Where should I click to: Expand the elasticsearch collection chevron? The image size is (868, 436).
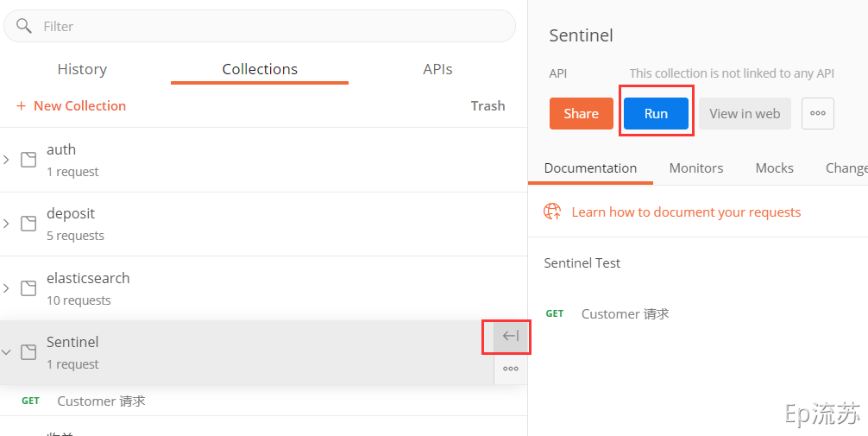click(6, 288)
